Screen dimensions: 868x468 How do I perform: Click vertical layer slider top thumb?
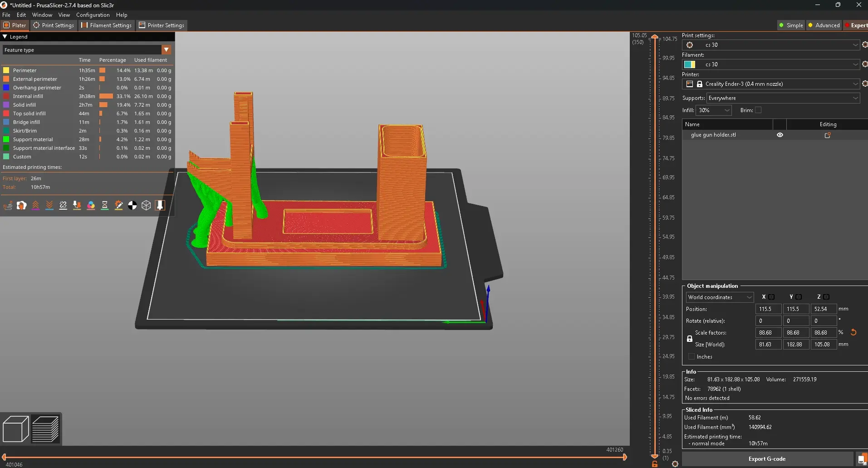coord(655,37)
